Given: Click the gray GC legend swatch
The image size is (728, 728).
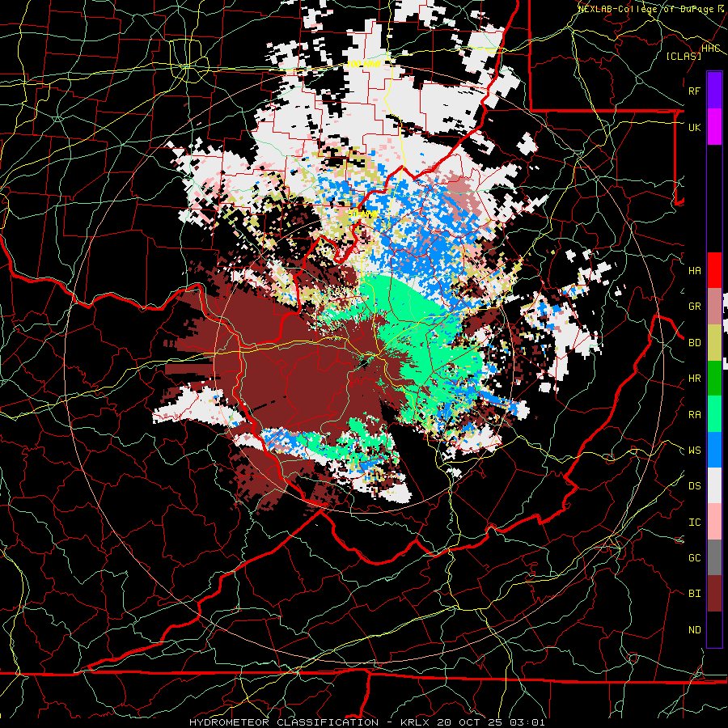Looking at the screenshot, I should pyautogui.click(x=714, y=557).
